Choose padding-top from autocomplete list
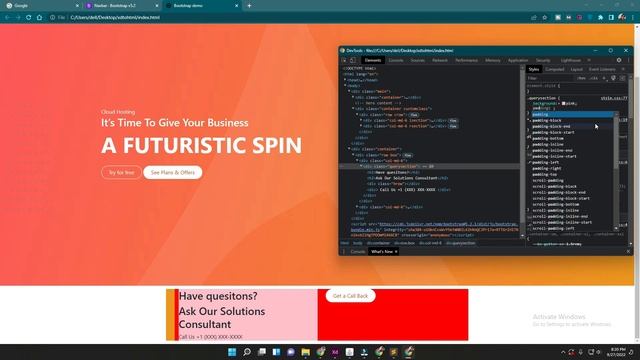640x360 pixels. click(573, 174)
